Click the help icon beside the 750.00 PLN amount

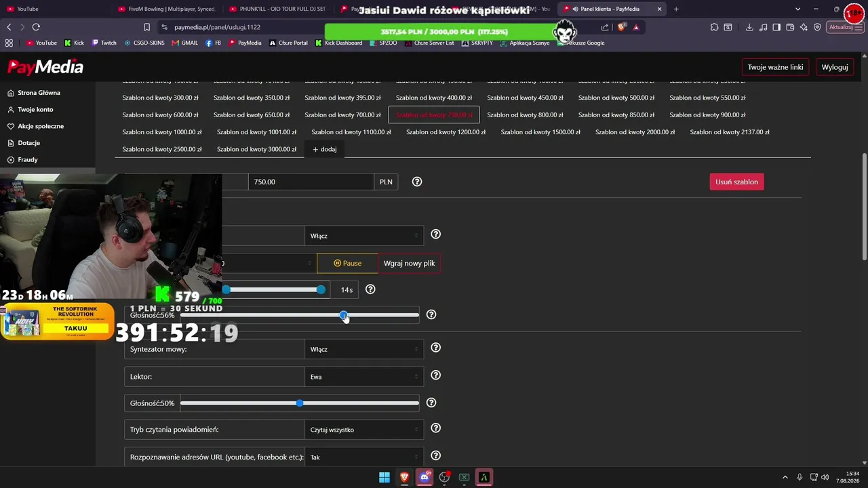tap(417, 182)
